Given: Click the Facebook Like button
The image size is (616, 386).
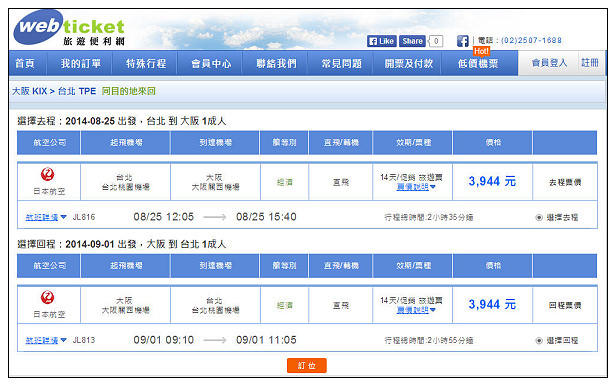Looking at the screenshot, I should 381,41.
